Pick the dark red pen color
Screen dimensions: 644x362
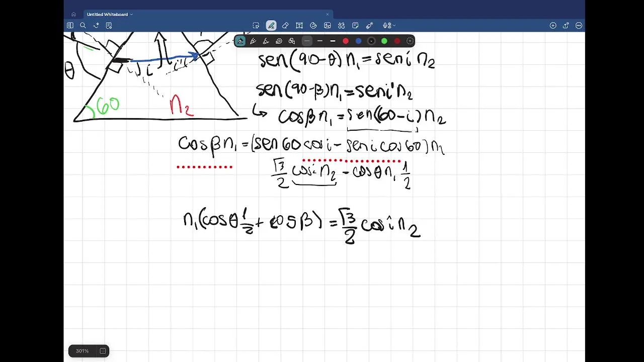click(397, 41)
